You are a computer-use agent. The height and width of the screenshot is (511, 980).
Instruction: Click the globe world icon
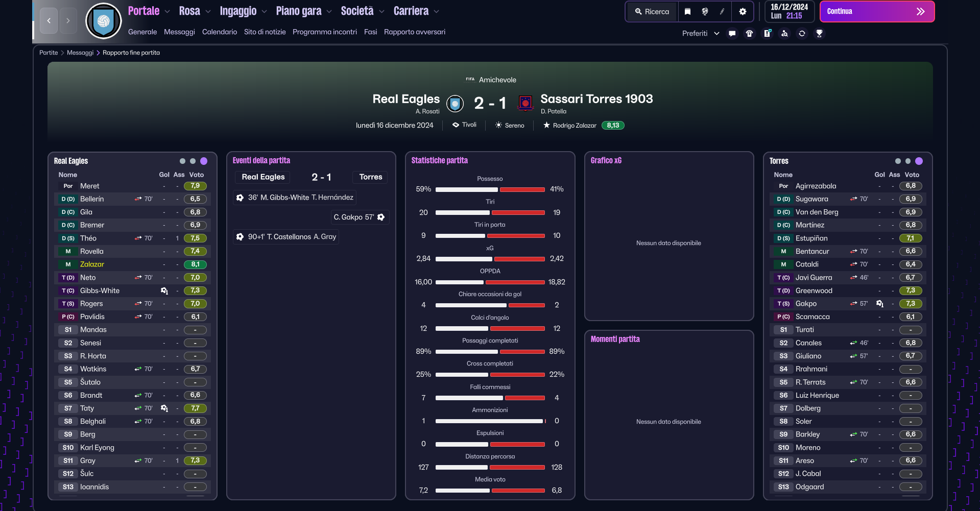click(705, 11)
